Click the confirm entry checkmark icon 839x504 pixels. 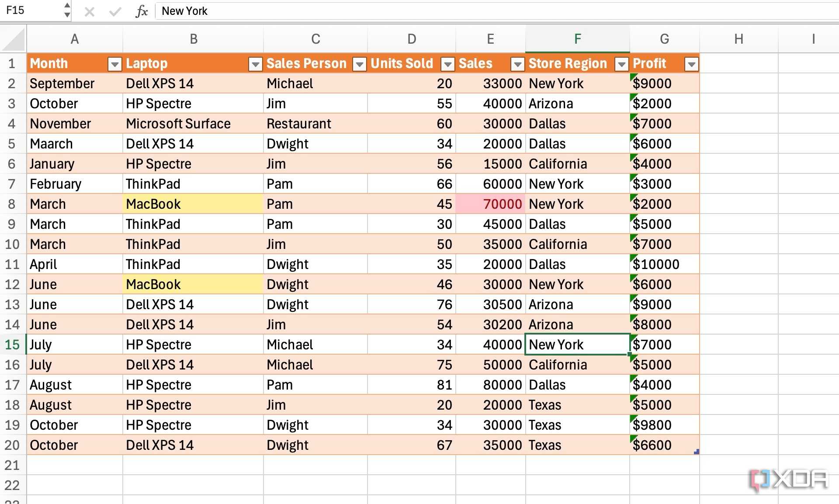pos(115,11)
